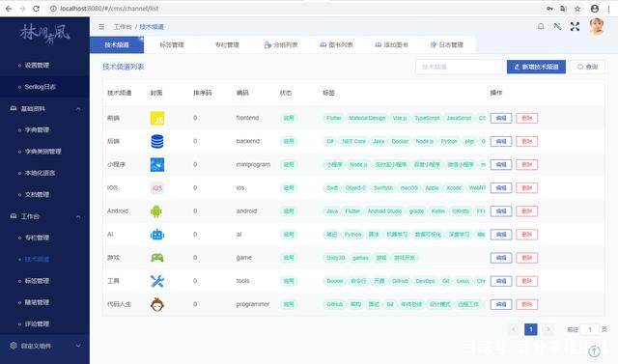
Task: Toggle fullscreen mode icon
Action: point(575,26)
